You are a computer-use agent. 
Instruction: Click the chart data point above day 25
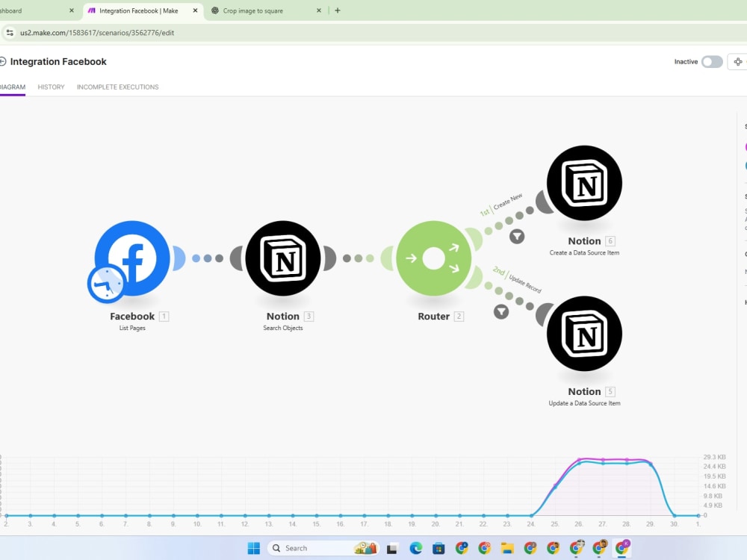pyautogui.click(x=555, y=486)
